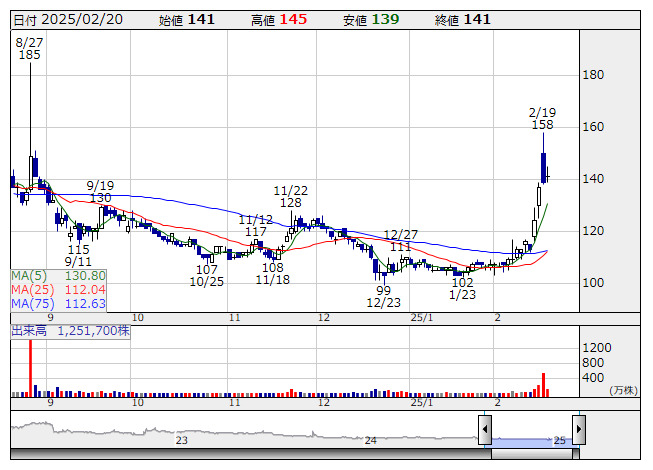Click the 日付 2025/02/20 date text
Image resolution: width=653 pixels, height=470 pixels.
pos(68,20)
